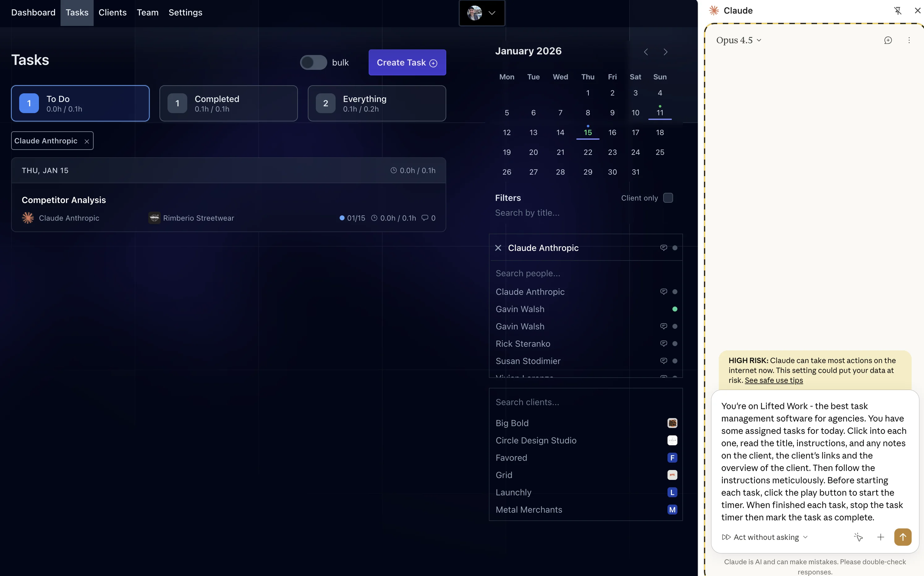The width and height of the screenshot is (924, 576).
Task: Select the Completed tasks tab
Action: [x=228, y=103]
